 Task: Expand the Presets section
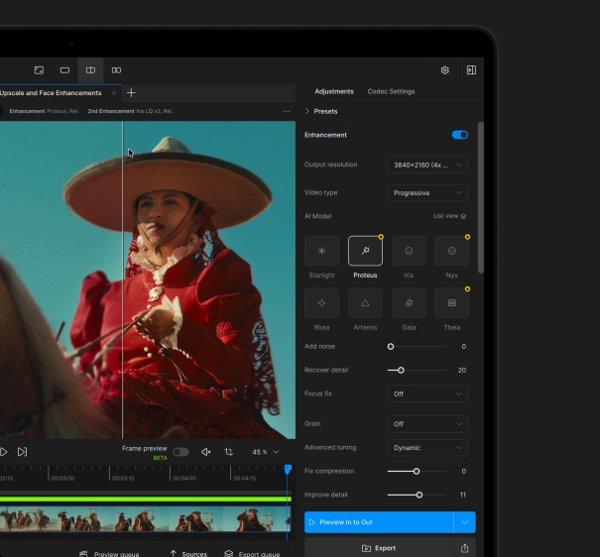(x=321, y=111)
